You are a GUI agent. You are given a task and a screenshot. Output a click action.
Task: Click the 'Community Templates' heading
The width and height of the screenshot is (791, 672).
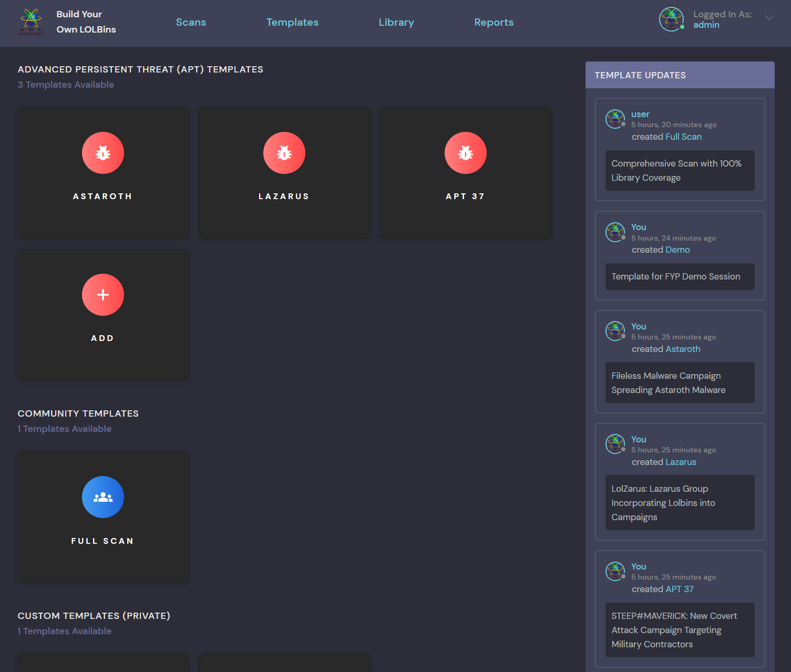(78, 413)
